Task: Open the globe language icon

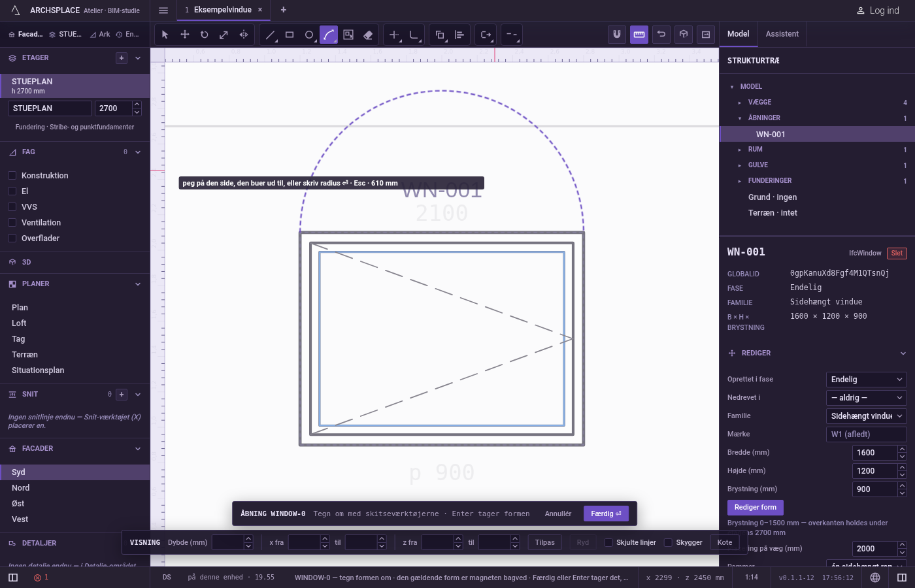Action: pos(875,578)
